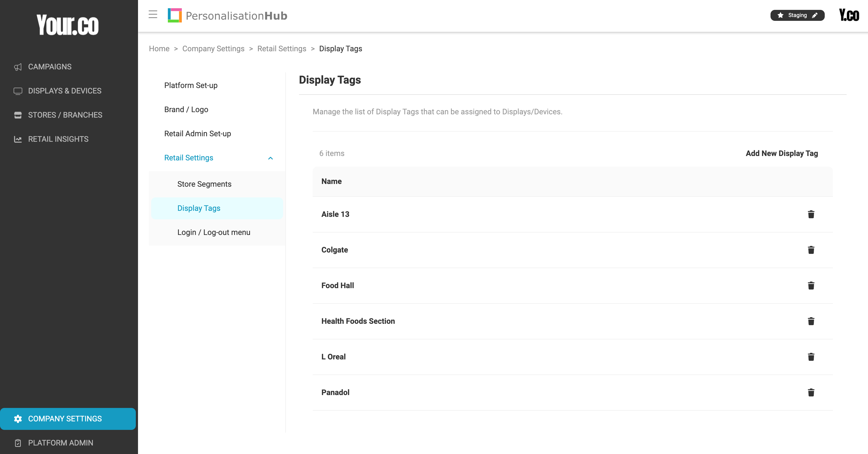Screen dimensions: 868x454
Task: Open Stores / Branches section
Action: coord(65,115)
